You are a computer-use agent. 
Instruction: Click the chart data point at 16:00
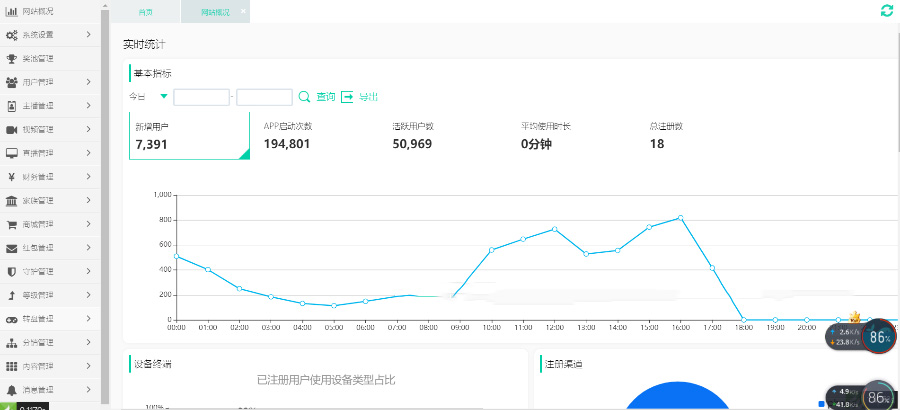681,218
